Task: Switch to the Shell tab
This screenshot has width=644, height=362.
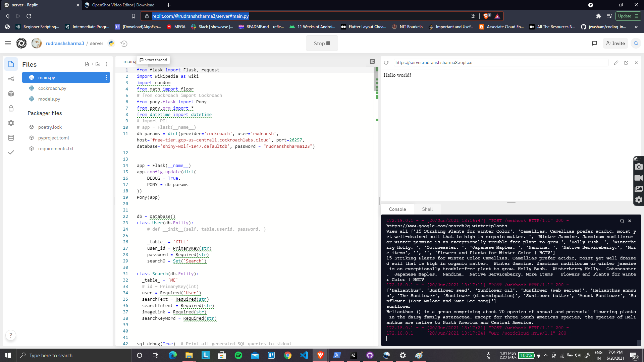Action: pos(427,209)
